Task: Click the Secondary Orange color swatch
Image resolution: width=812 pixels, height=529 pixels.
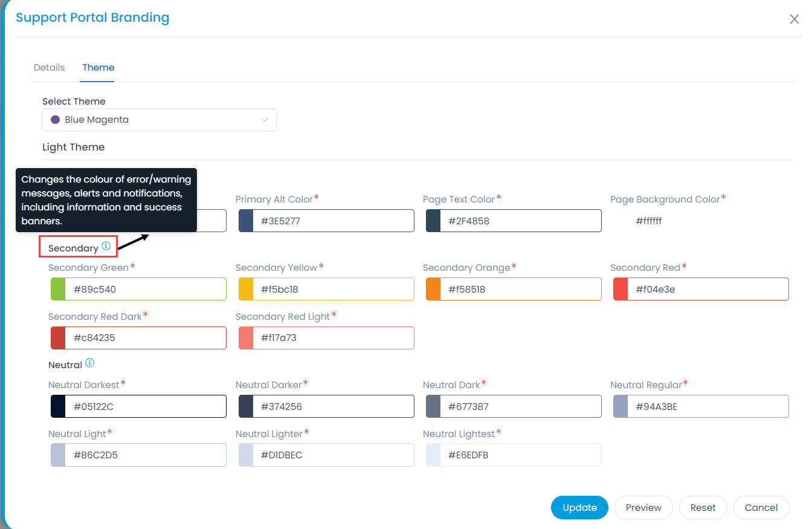Action: pyautogui.click(x=433, y=290)
